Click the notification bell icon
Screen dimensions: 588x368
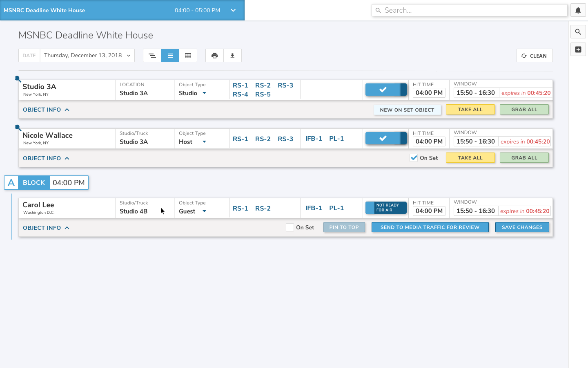(578, 11)
